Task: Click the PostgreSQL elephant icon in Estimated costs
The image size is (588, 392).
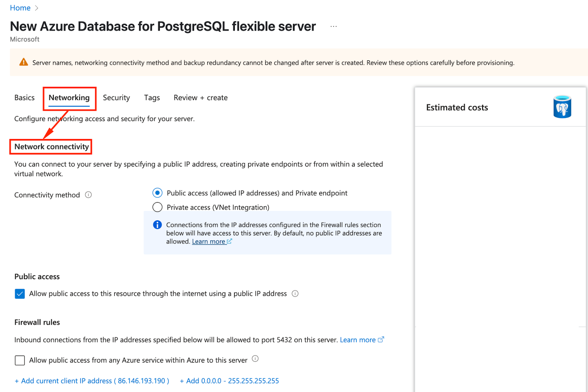Action: 562,107
